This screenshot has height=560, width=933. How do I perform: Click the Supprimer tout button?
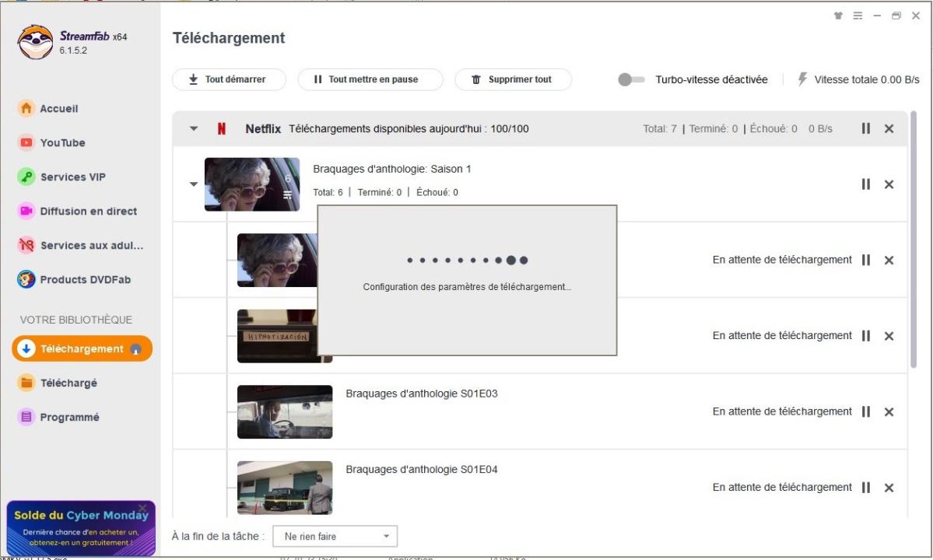[513, 79]
